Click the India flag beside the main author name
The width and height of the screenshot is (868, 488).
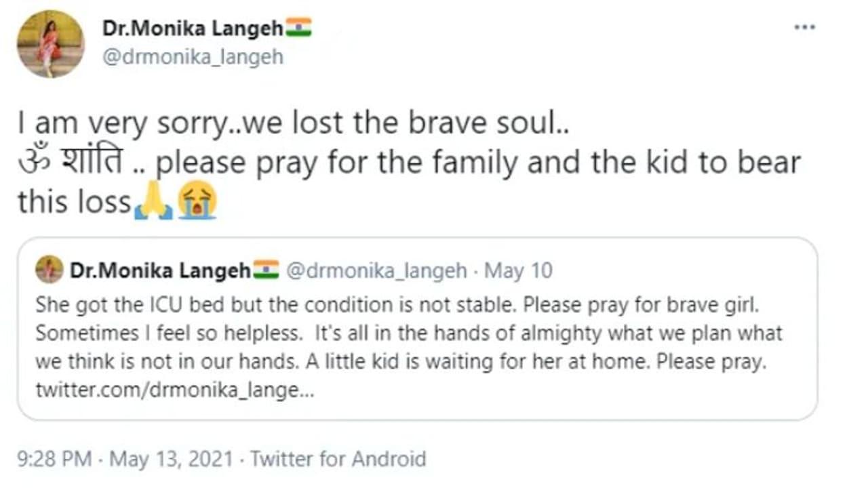(x=298, y=28)
